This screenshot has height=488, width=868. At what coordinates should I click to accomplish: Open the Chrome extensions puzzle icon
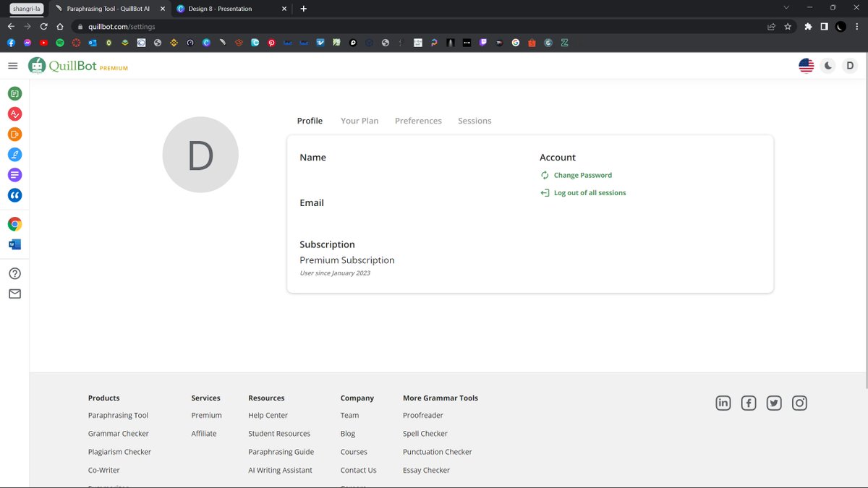click(x=808, y=26)
